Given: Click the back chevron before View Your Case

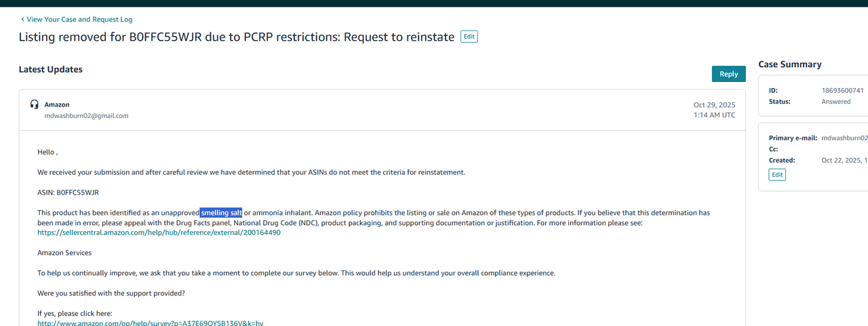Looking at the screenshot, I should coord(22,20).
